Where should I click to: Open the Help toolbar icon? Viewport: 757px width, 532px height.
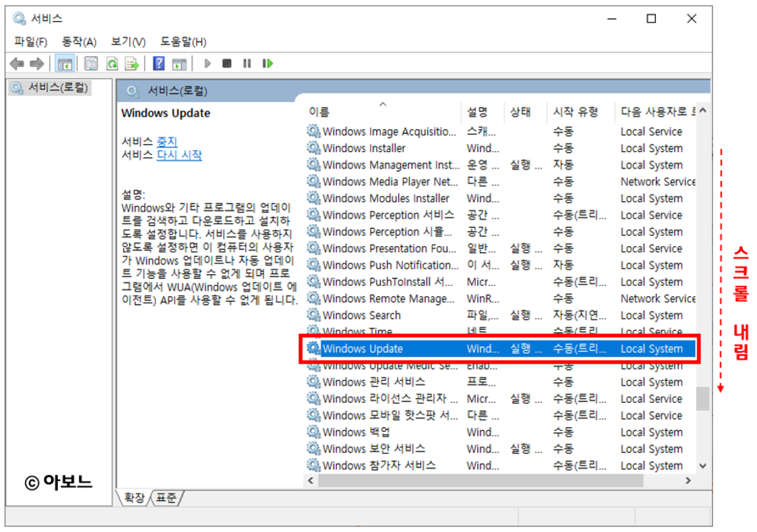[158, 63]
